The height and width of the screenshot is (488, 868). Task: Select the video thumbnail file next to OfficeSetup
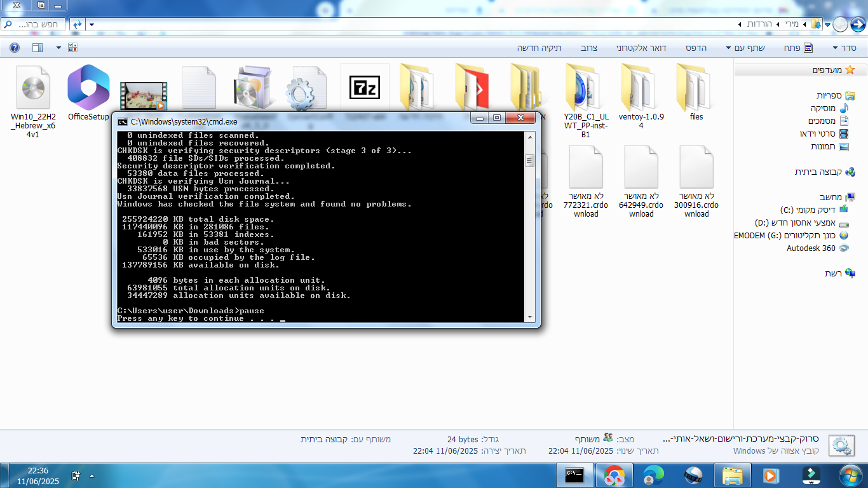(x=144, y=95)
